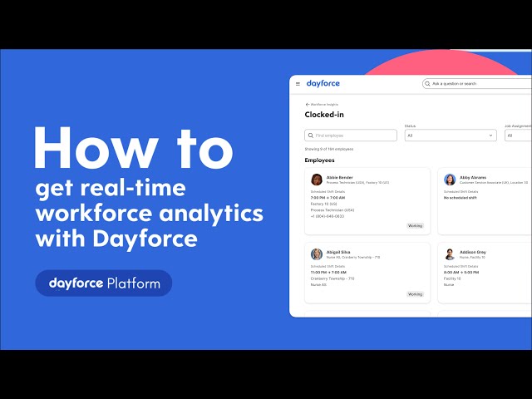Click 'Cranberry Township - 710' shift location line
532x399 pixels.
(x=332, y=278)
